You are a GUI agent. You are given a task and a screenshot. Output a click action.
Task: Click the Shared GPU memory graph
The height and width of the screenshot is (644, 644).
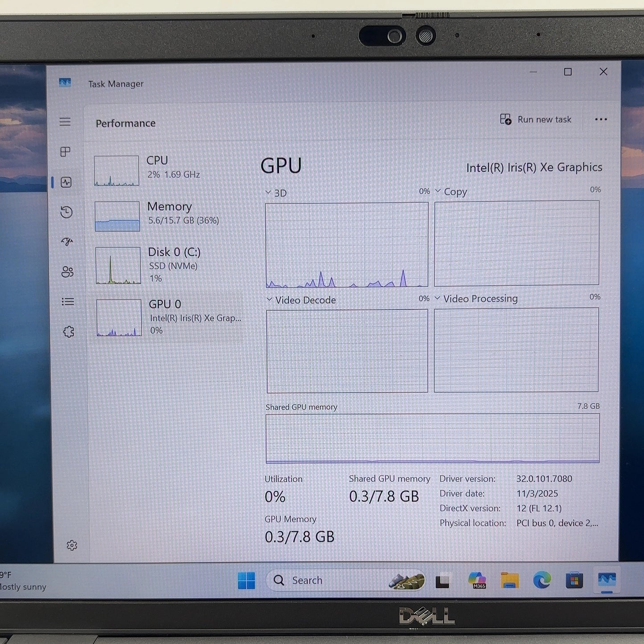pyautogui.click(x=433, y=439)
